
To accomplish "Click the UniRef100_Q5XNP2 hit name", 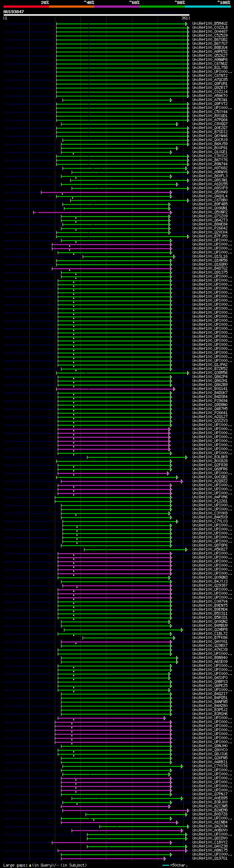I will [210, 212].
